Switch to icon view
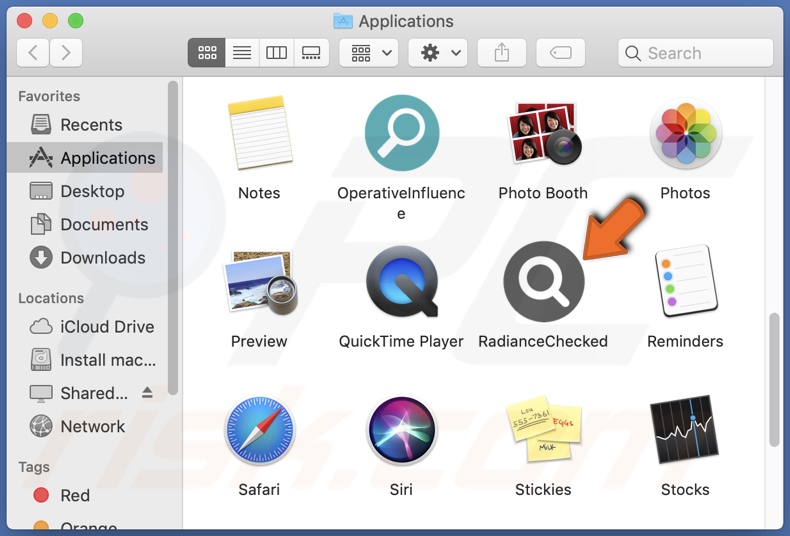The height and width of the screenshot is (536, 790). [207, 53]
